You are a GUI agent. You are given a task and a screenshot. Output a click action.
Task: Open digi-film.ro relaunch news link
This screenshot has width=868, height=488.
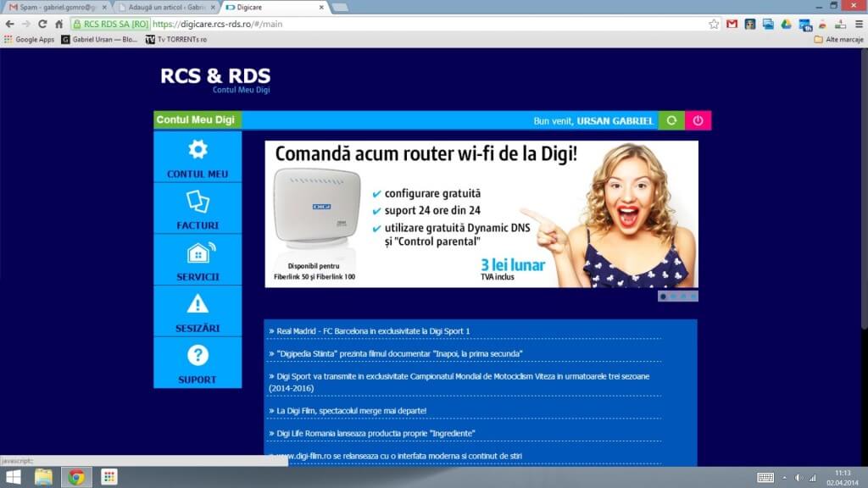[x=398, y=456]
